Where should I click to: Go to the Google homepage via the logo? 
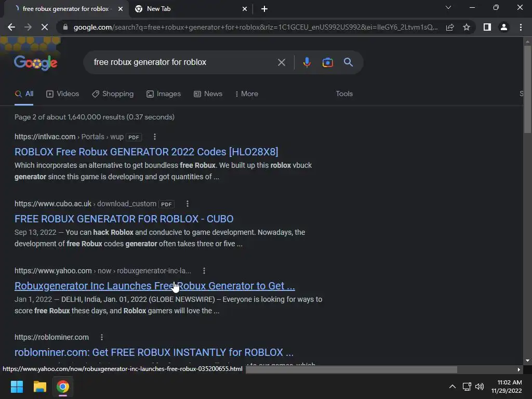click(x=36, y=63)
